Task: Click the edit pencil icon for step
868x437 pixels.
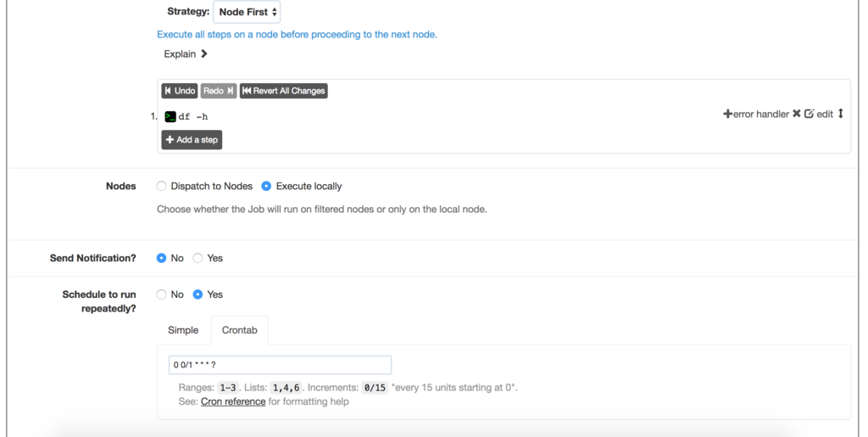Action: tap(810, 114)
